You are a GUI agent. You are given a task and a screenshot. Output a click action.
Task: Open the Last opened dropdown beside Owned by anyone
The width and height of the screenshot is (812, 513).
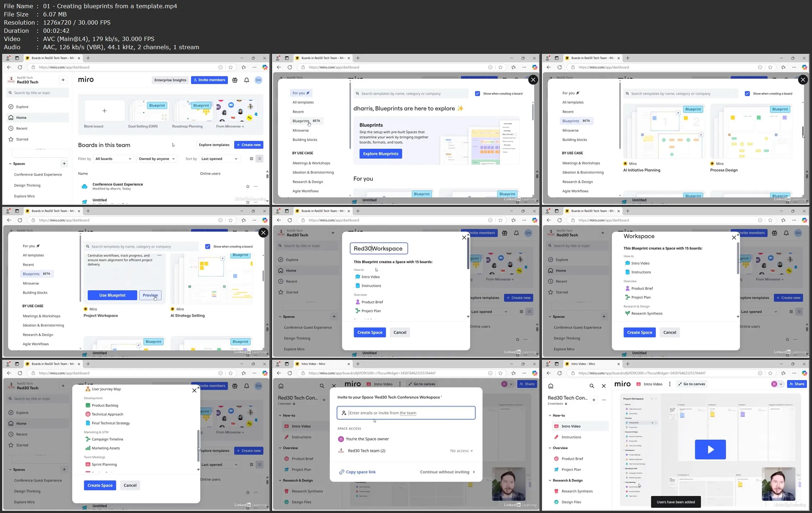tap(219, 159)
